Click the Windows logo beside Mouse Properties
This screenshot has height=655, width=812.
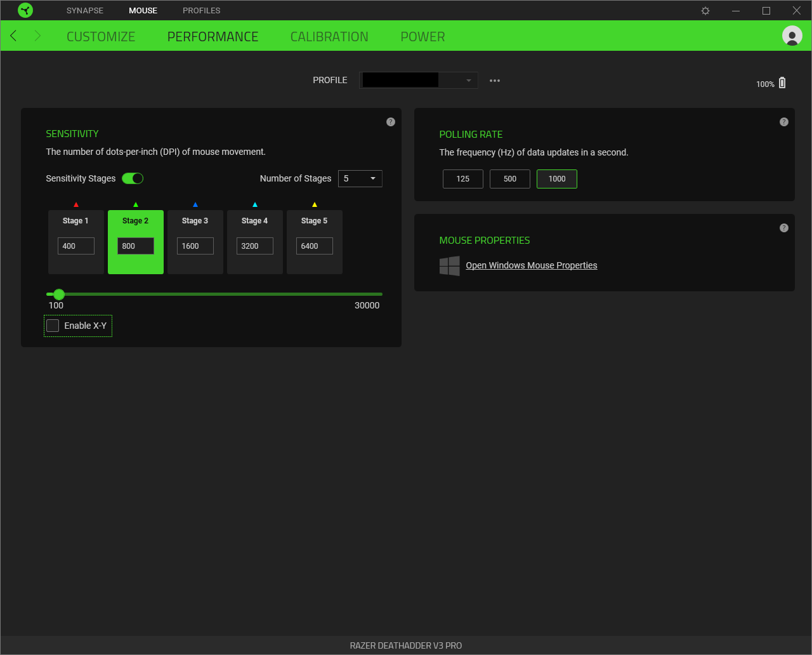tap(450, 265)
